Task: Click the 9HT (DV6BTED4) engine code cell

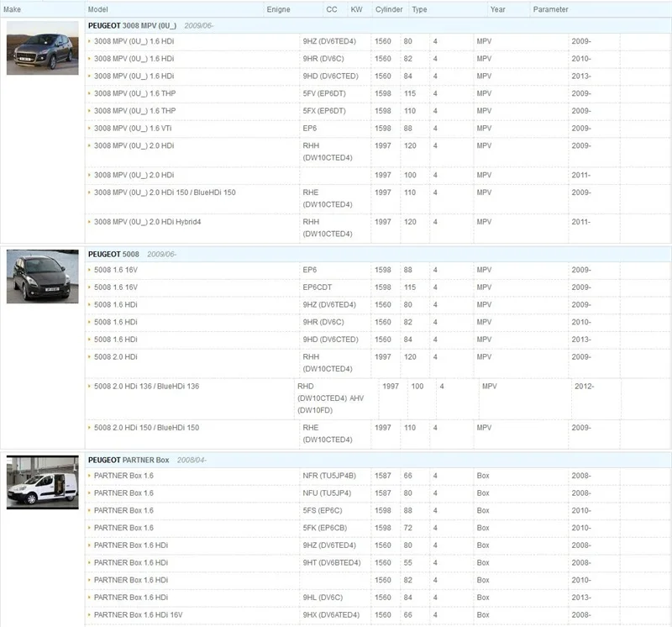Action: [332, 562]
